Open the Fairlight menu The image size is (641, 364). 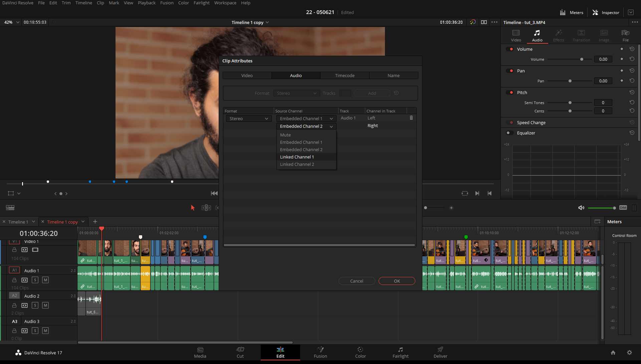pos(201,3)
